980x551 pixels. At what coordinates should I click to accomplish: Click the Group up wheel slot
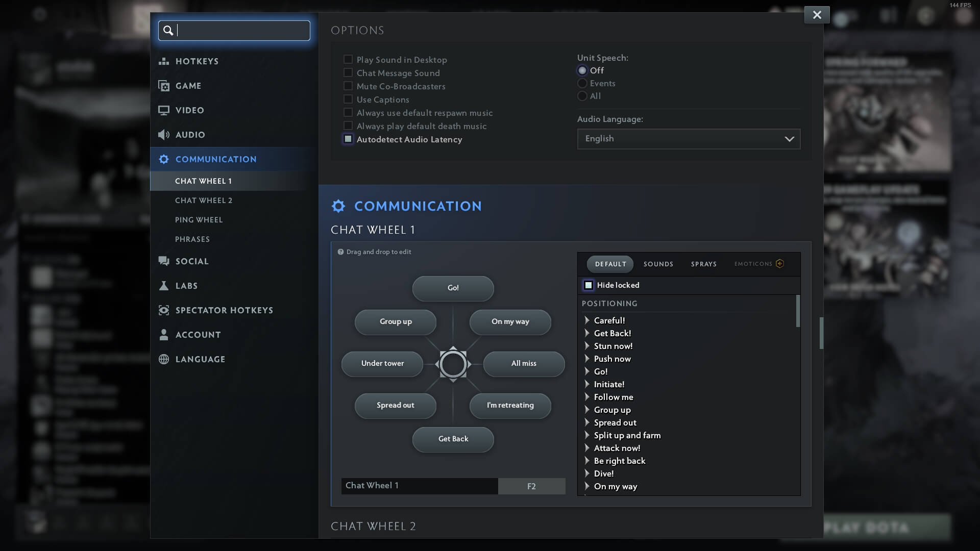[x=396, y=322]
